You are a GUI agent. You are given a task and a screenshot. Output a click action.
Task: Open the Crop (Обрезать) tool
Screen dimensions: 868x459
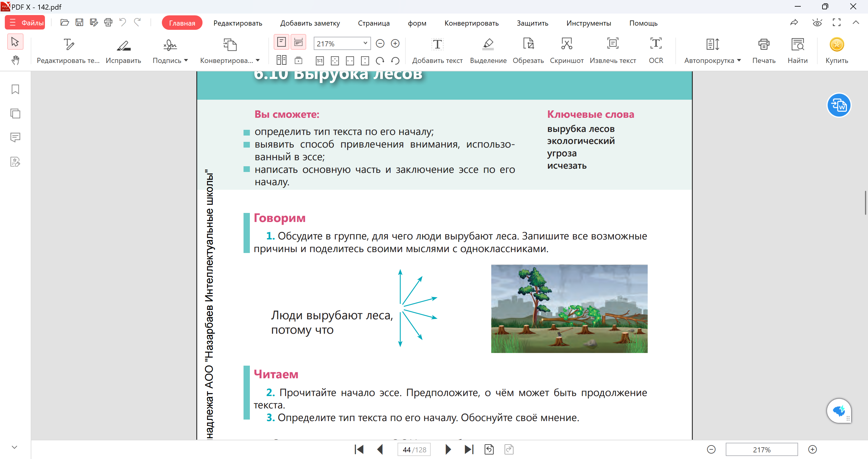pos(528,50)
